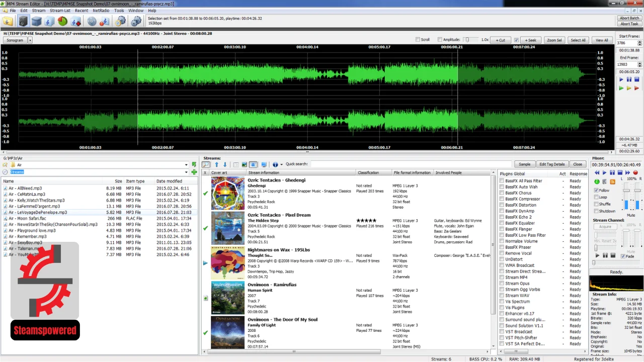Increase Start Frame with spinner up arrow
This screenshot has width=644, height=362.
pos(639,42)
